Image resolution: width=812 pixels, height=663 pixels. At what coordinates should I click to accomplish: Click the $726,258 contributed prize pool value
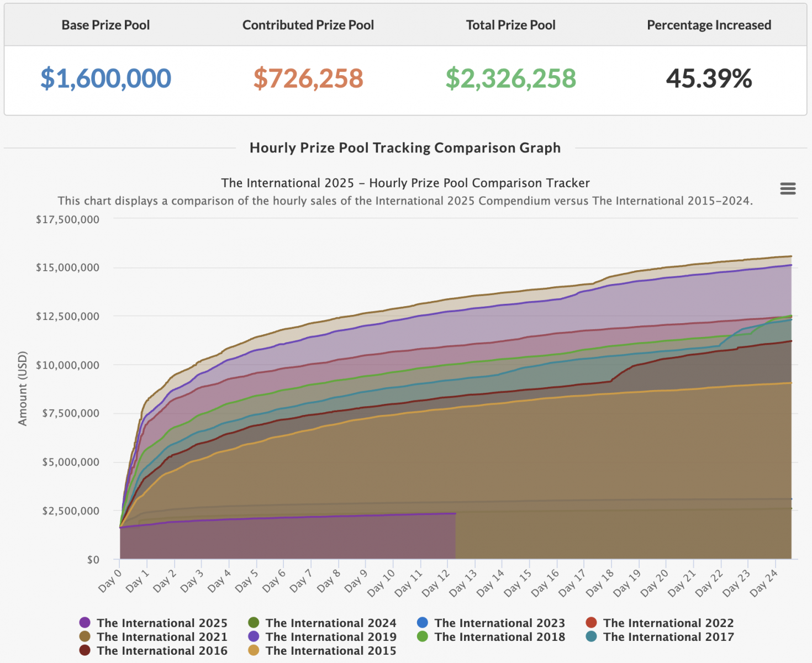click(308, 78)
